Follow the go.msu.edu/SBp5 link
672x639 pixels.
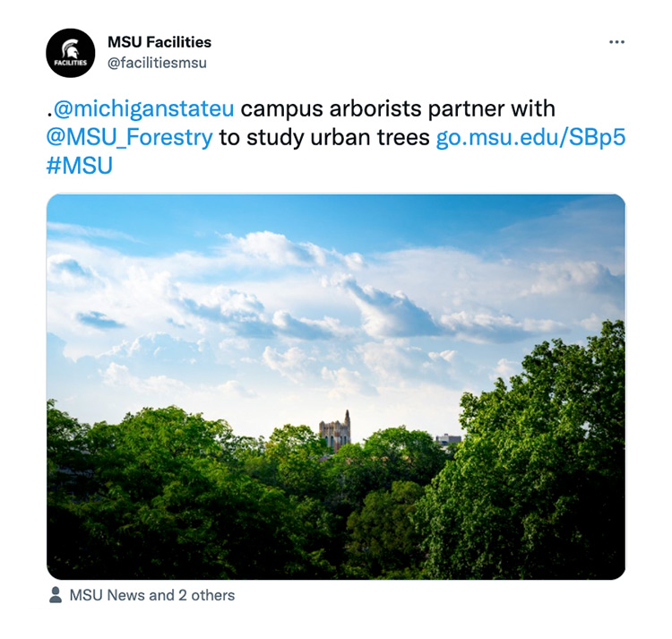(x=529, y=137)
